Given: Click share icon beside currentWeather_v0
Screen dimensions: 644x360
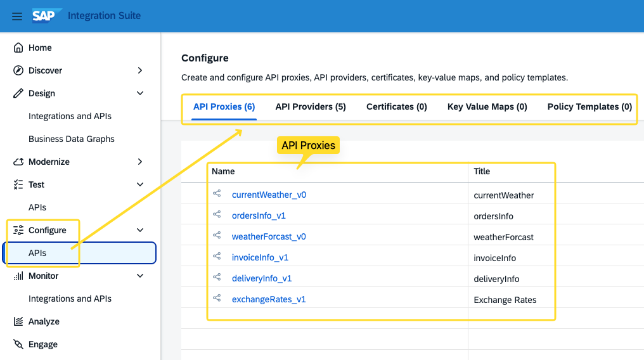Looking at the screenshot, I should (217, 193).
